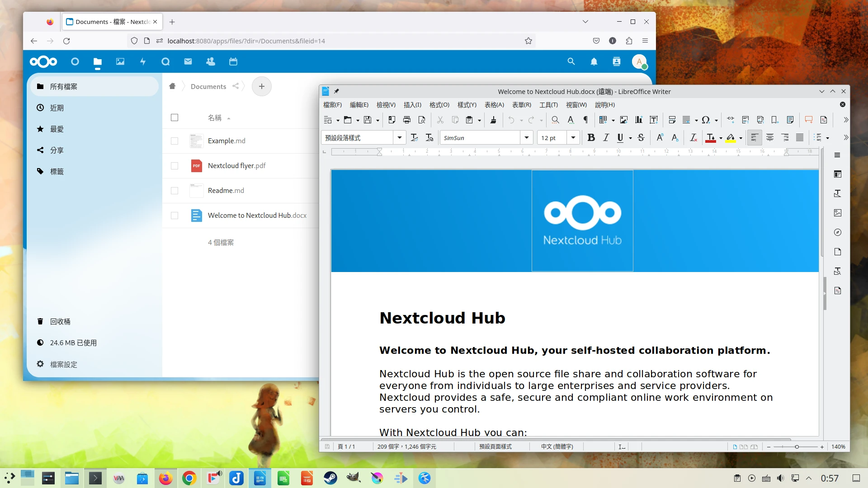Open the 工具(T) menu
This screenshot has height=488, width=868.
548,105
